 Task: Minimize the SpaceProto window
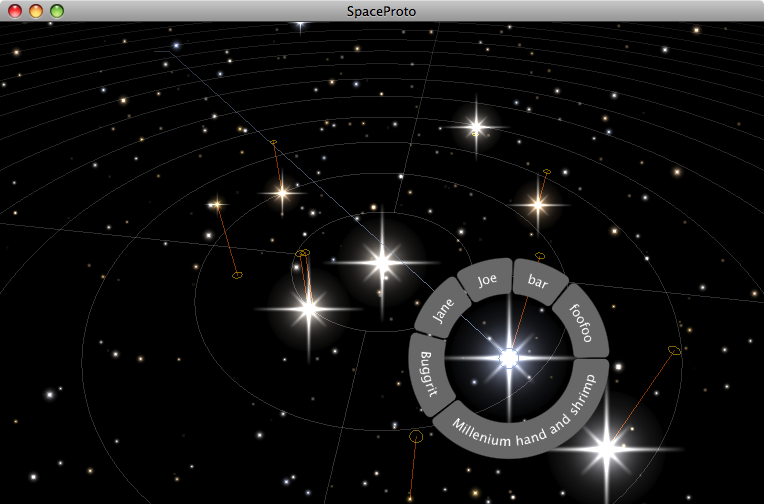coord(36,11)
